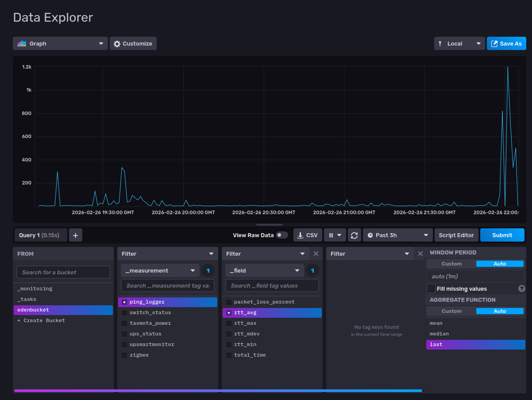
Task: Open the Script Editor
Action: pos(456,235)
